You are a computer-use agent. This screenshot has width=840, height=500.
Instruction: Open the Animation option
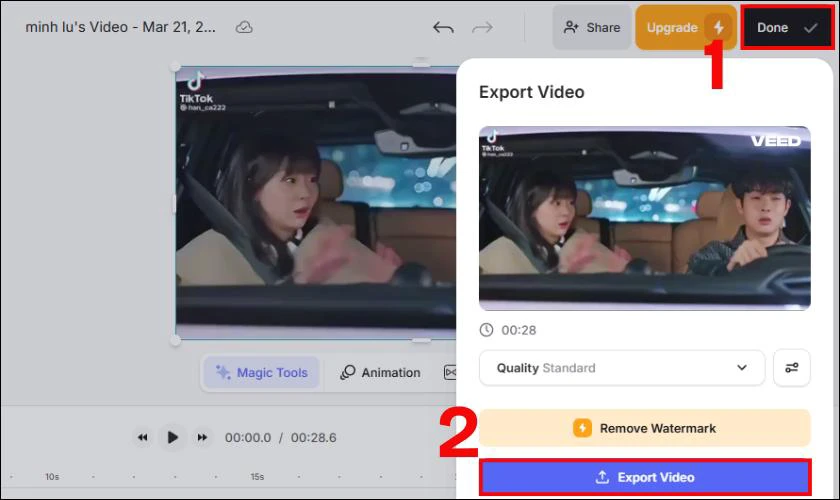tap(380, 372)
